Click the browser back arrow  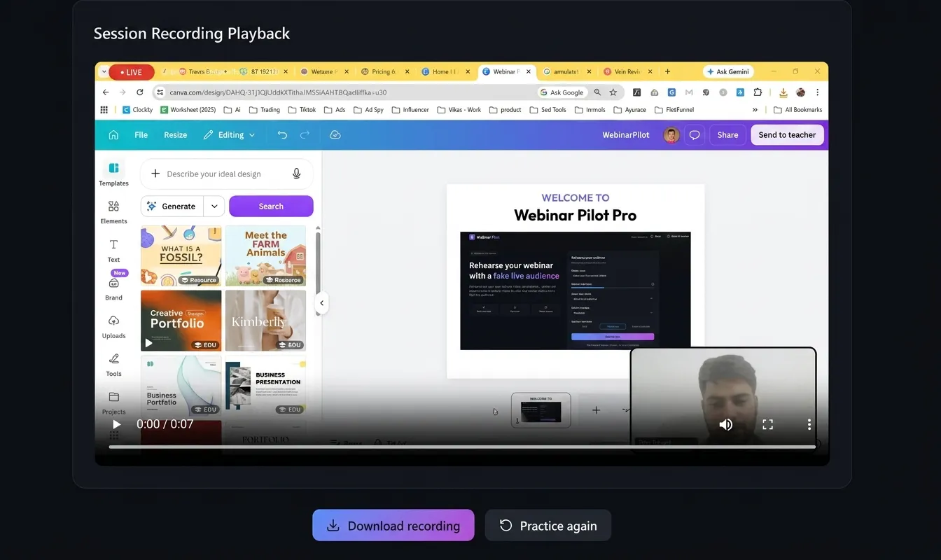point(106,92)
